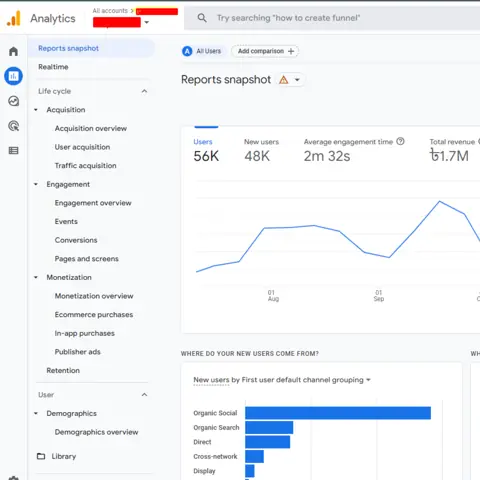Select the New users metric tab
Viewport: 480px width, 480px height.
(261, 151)
